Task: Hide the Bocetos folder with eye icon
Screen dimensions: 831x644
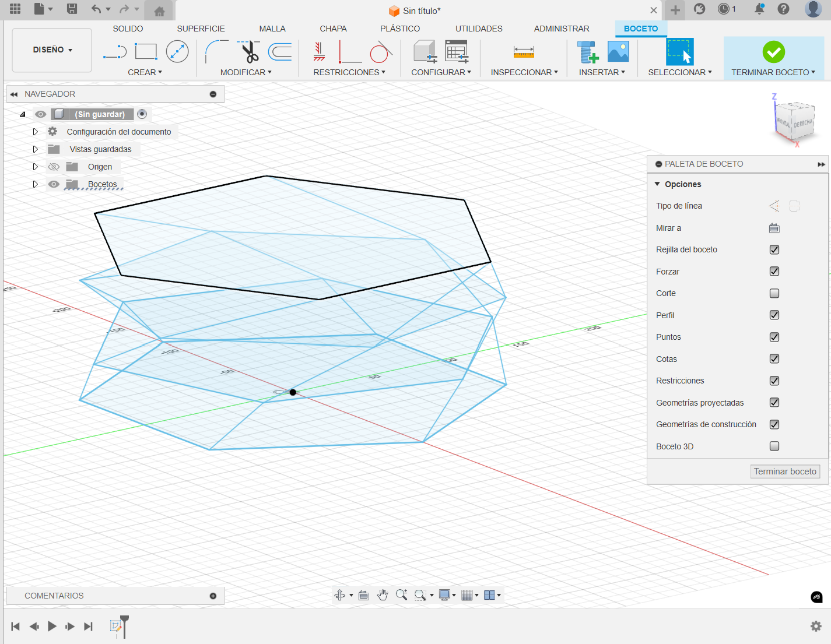Action: 54,184
